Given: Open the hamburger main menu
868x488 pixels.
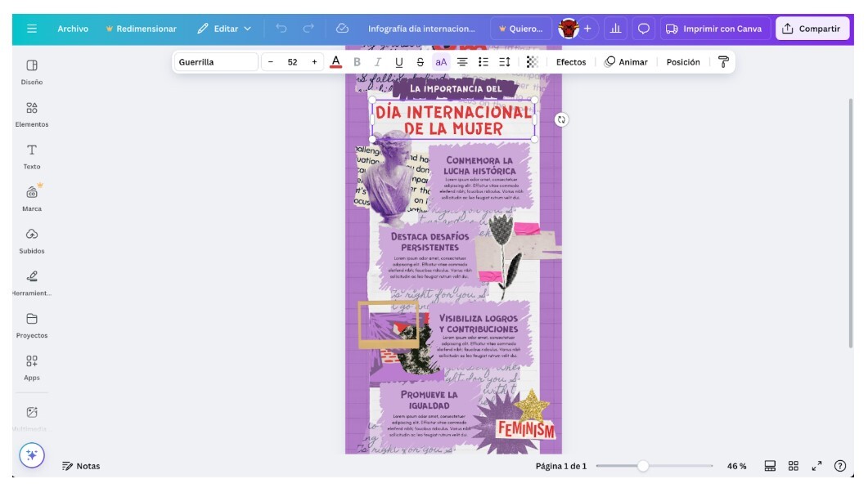Looking at the screenshot, I should point(32,29).
